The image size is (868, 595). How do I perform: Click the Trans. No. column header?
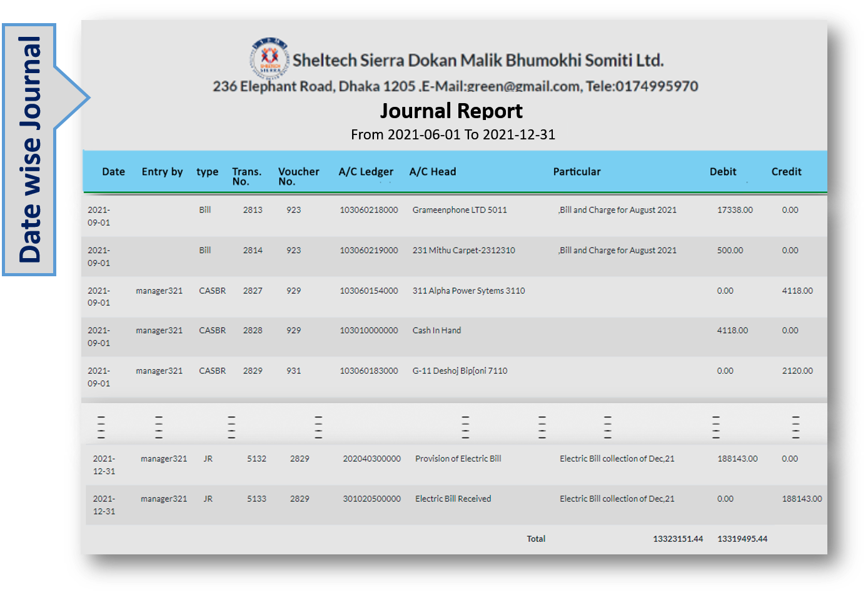pos(246,176)
